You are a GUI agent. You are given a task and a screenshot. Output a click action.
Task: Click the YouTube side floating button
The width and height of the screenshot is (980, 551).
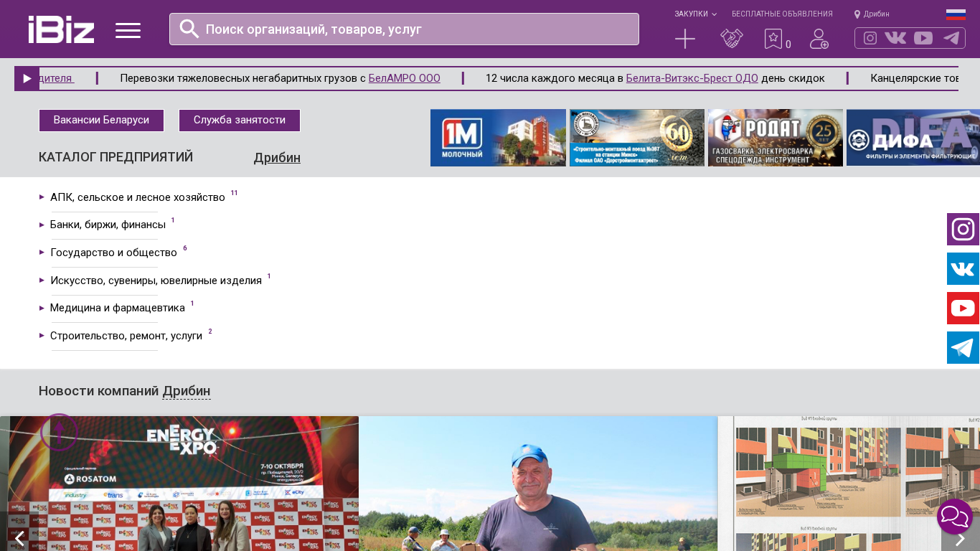click(963, 309)
